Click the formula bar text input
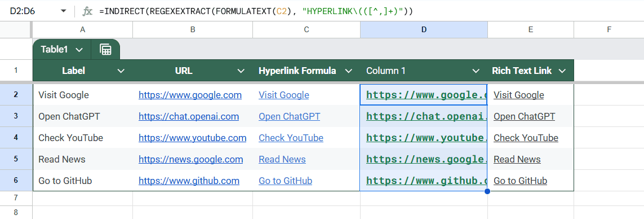This screenshot has width=644, height=219. click(370, 11)
